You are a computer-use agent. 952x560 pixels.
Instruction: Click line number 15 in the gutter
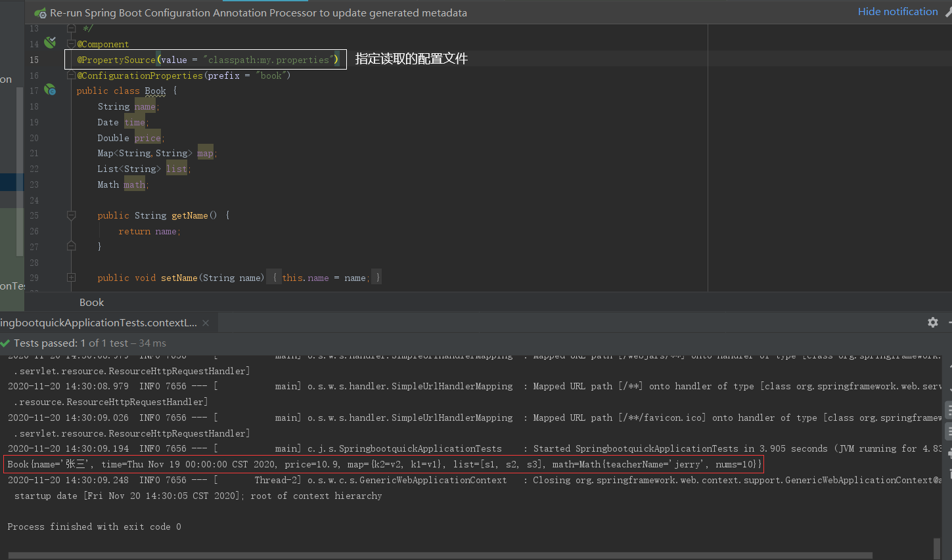(x=34, y=60)
